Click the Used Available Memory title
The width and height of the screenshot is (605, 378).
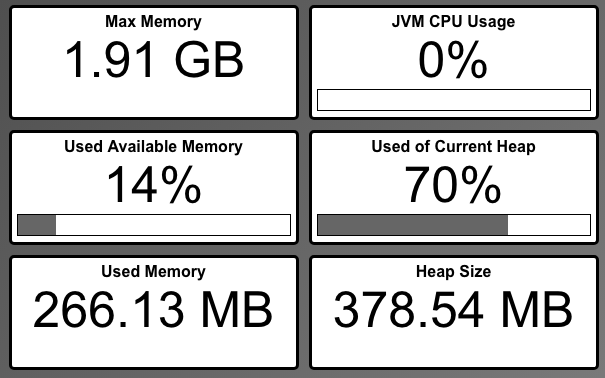point(153,147)
